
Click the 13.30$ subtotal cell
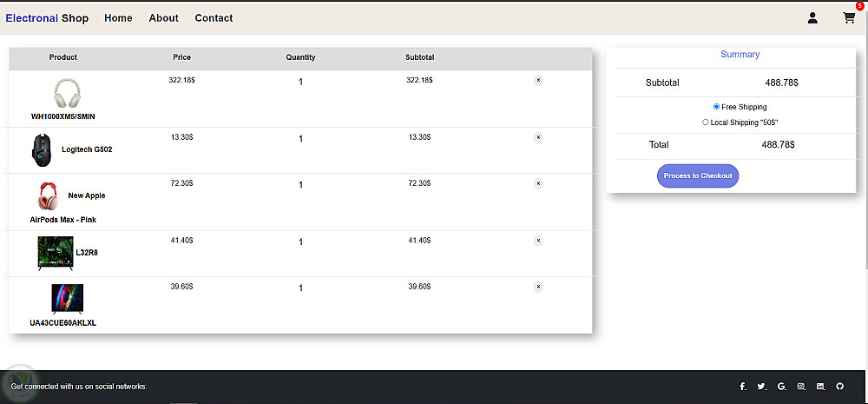click(x=419, y=137)
